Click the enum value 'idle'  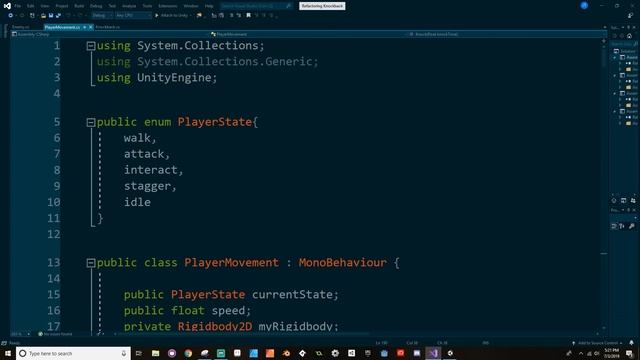click(x=137, y=202)
